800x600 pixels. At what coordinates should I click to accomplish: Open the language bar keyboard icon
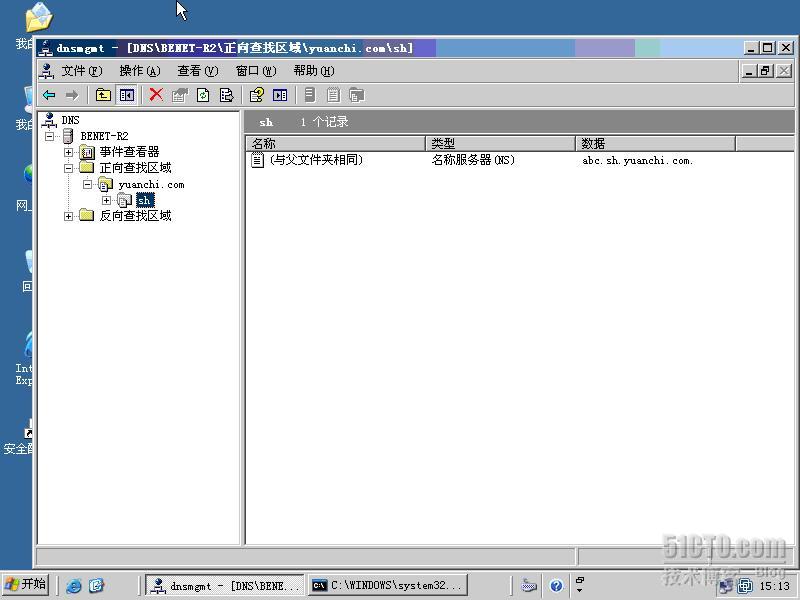point(529,585)
